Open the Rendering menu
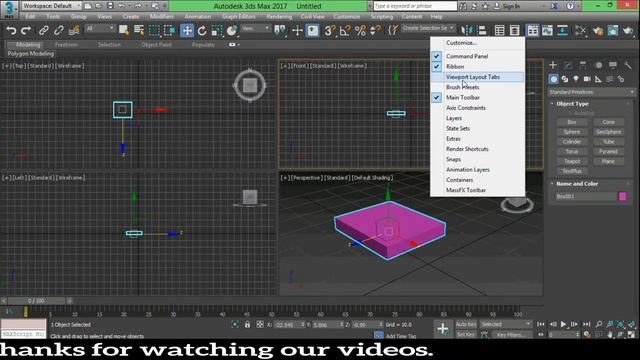The width and height of the screenshot is (640, 360). (x=279, y=17)
